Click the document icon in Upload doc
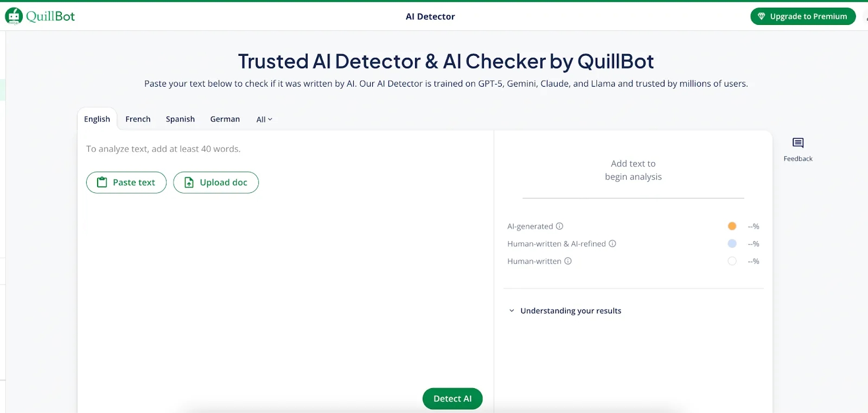This screenshot has width=868, height=413. (189, 183)
